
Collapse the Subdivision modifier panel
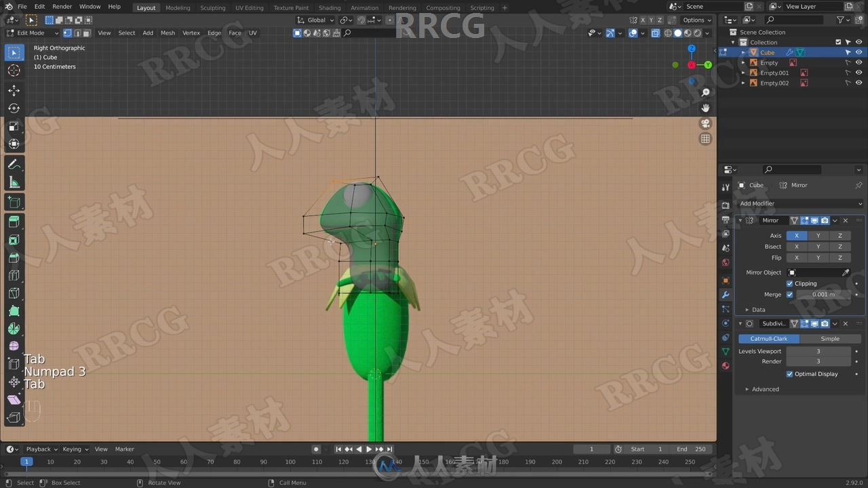741,323
